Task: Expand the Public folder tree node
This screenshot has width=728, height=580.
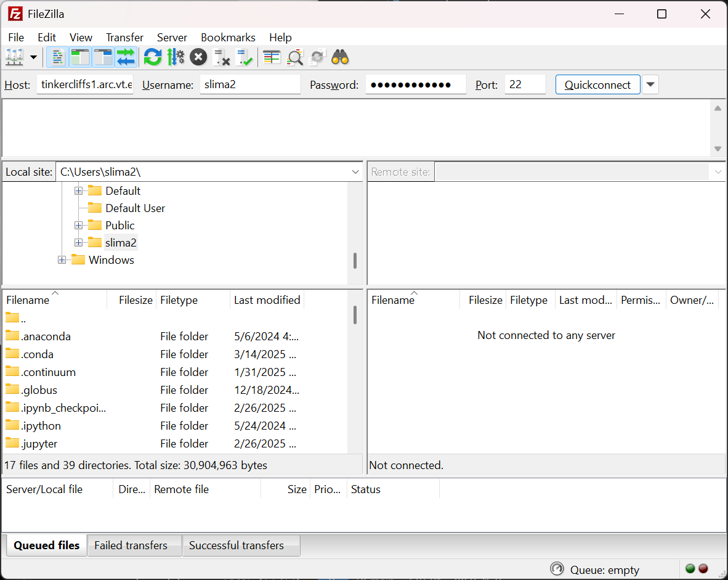Action: [78, 226]
